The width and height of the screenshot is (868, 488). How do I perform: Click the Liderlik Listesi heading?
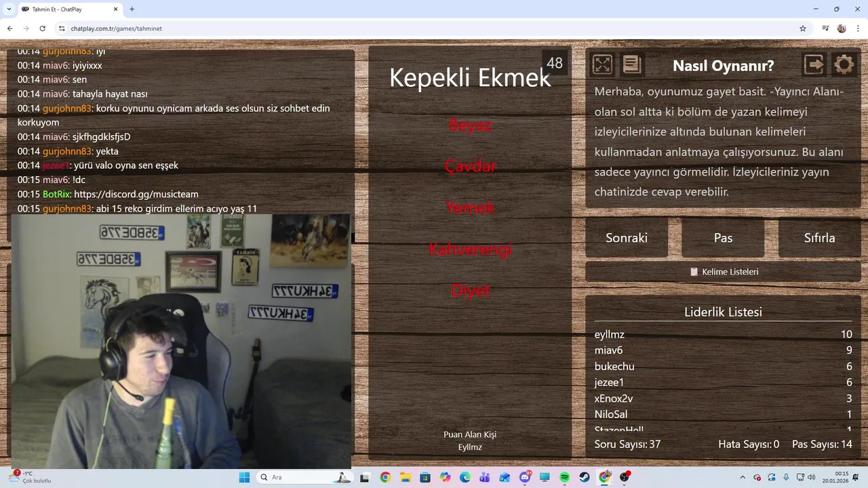[x=723, y=312]
